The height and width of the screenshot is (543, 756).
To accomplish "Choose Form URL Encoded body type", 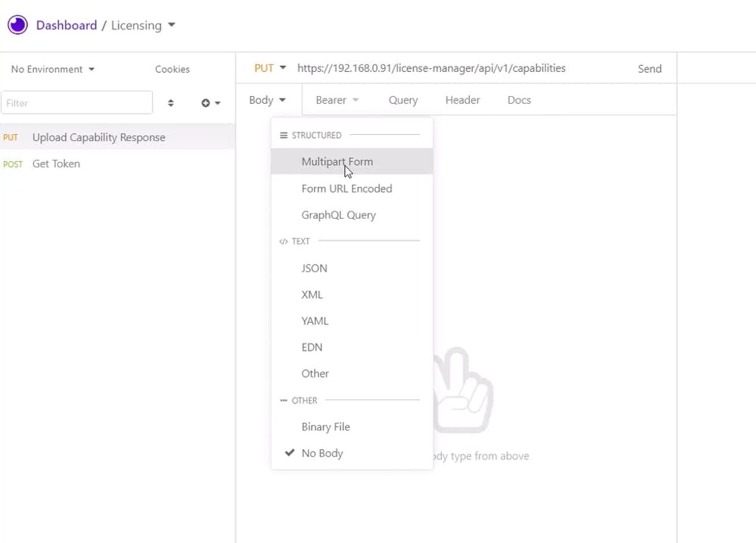I will (352, 189).
